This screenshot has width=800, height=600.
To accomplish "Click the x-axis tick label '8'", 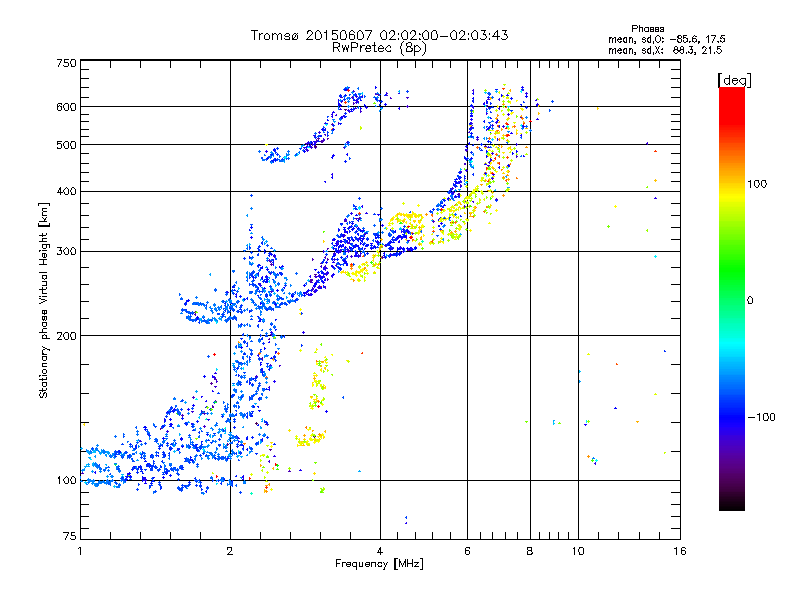I will pos(530,551).
